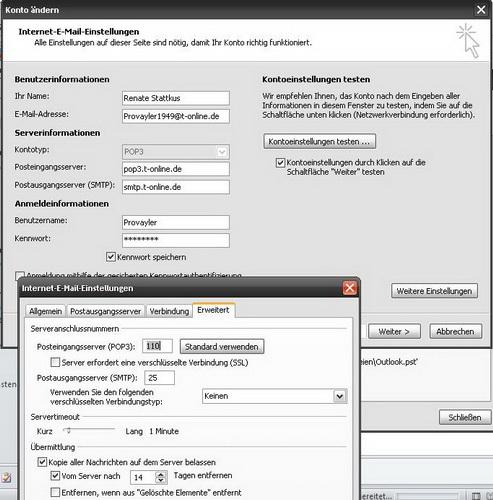The width and height of the screenshot is (493, 500).
Task: Click Standard verwenden button
Action: 222,347
